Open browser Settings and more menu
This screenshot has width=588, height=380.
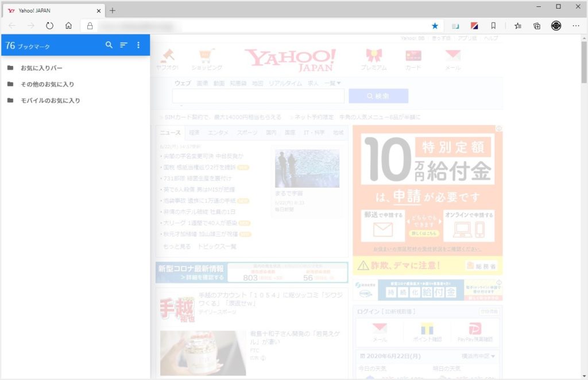(x=576, y=25)
